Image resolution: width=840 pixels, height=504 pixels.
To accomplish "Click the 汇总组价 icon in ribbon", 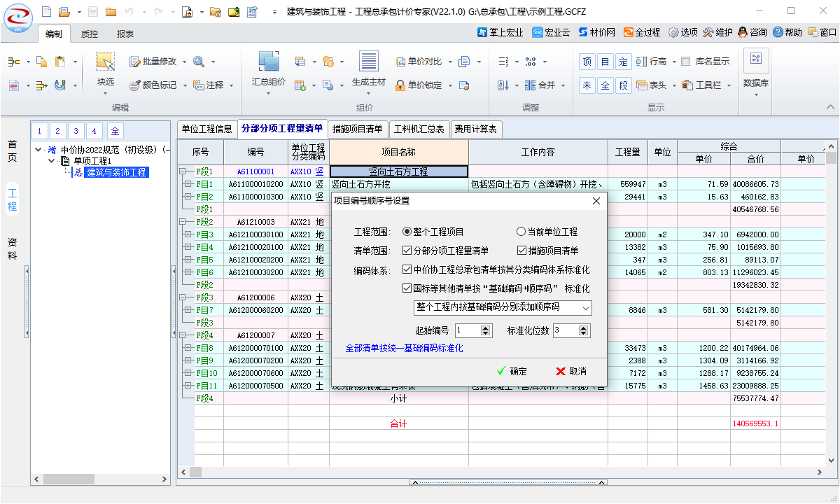I will pyautogui.click(x=268, y=62).
